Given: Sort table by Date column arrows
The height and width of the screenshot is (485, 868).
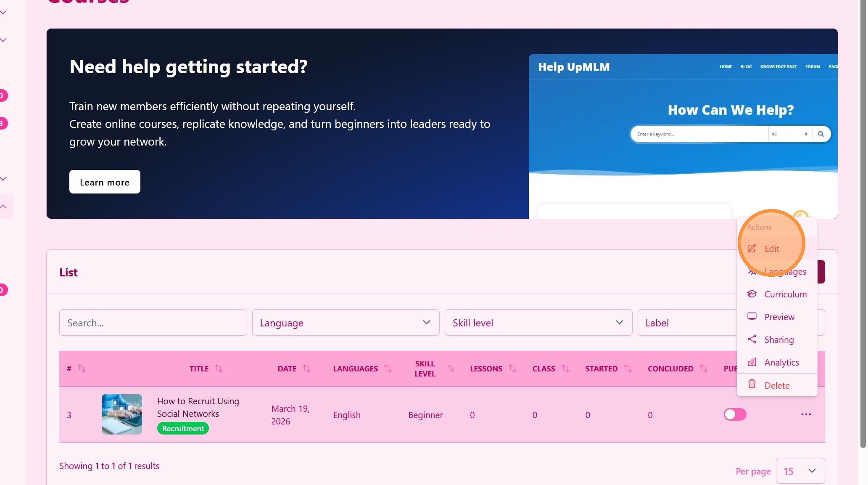Looking at the screenshot, I should click(306, 368).
